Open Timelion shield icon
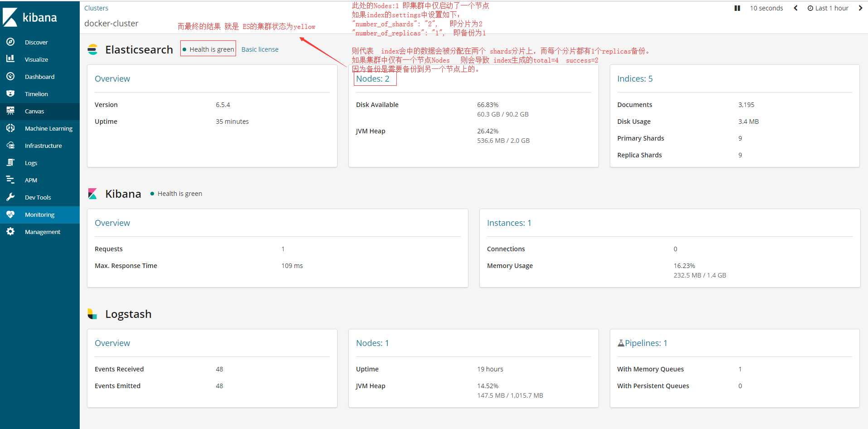 (x=10, y=93)
